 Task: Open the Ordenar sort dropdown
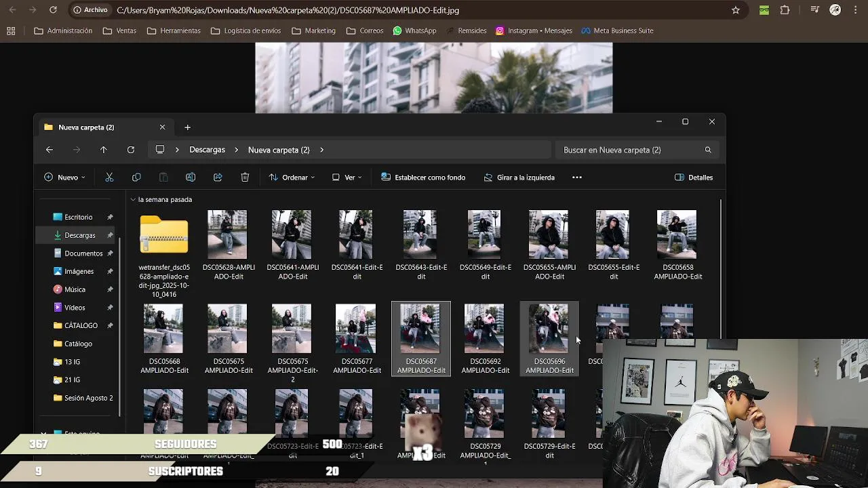pyautogui.click(x=292, y=178)
